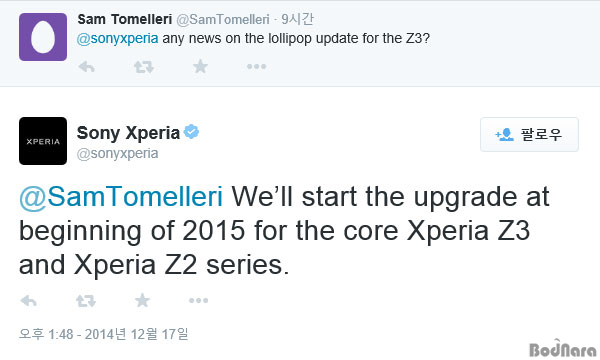This screenshot has width=600, height=360.
Task: Open the black XPERIA profile avatar
Action: [x=43, y=141]
